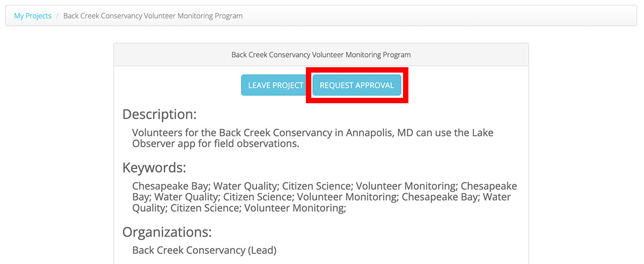
Task: Click "Citizen Science" on the first keywords line
Action: (316, 187)
